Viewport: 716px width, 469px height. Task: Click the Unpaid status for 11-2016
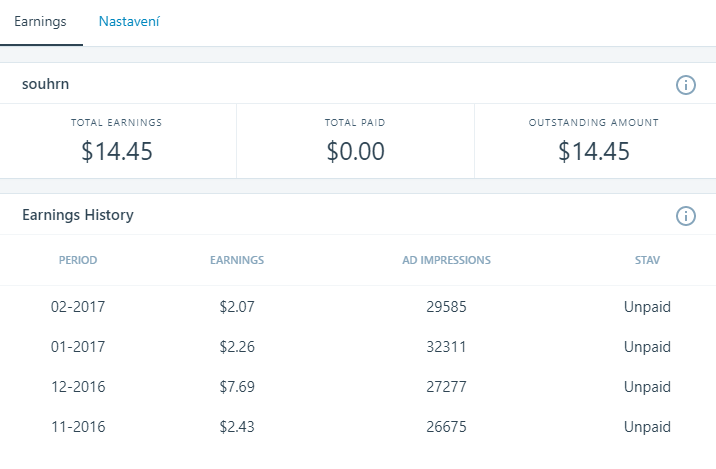(647, 427)
